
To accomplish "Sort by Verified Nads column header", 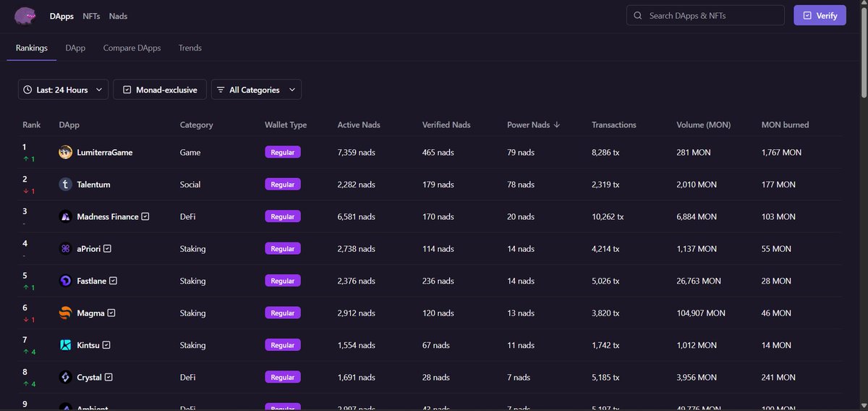I will coord(446,124).
